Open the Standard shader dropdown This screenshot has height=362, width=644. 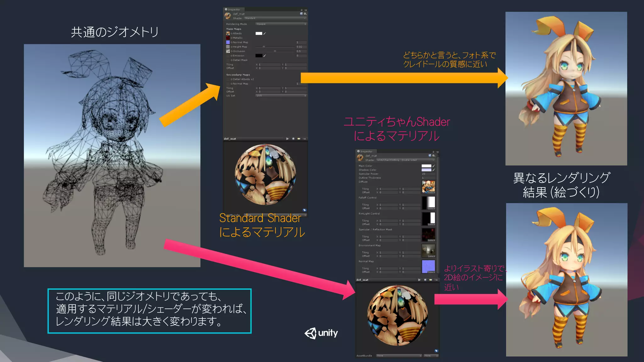pyautogui.click(x=275, y=18)
